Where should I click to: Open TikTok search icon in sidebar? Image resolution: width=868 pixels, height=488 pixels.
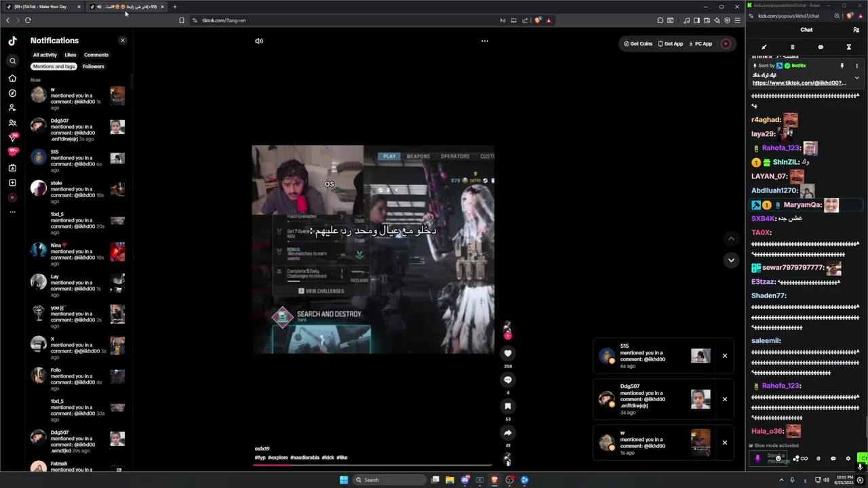point(12,61)
